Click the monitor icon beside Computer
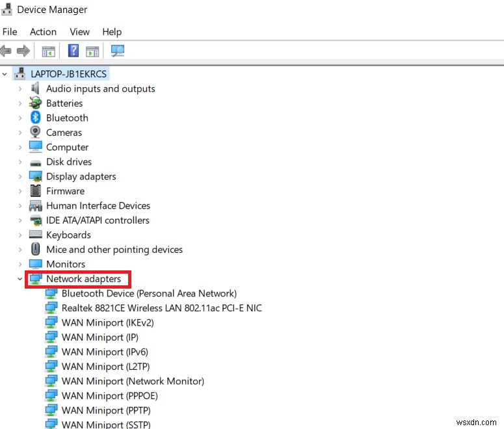The width and height of the screenshot is (504, 429). (x=35, y=147)
